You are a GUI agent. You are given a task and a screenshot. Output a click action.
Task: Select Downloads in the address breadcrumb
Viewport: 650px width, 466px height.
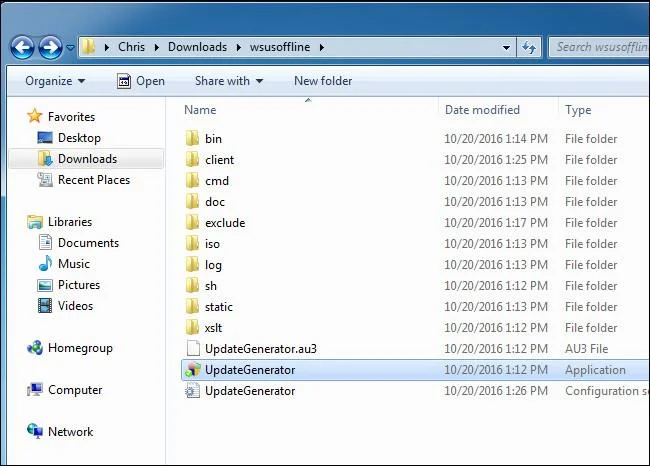[197, 47]
